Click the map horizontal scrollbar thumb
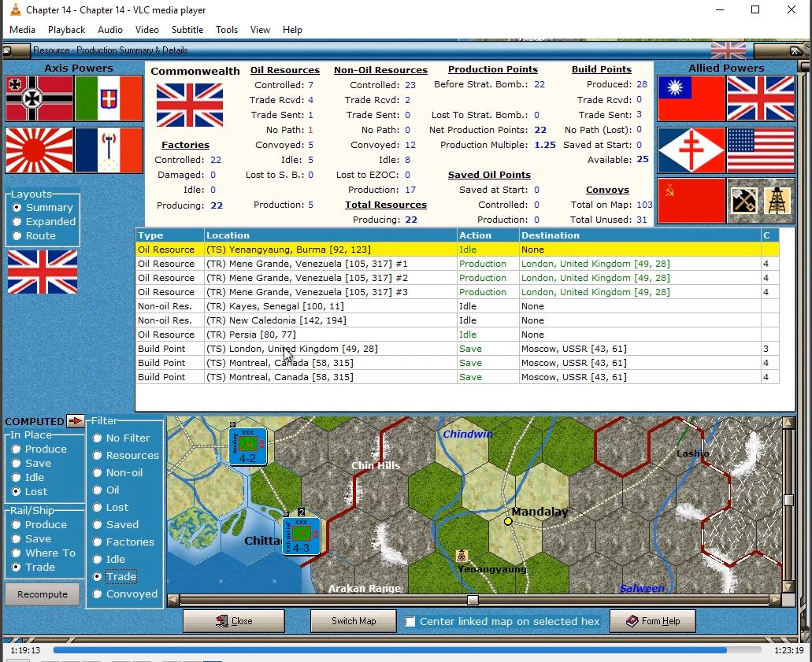Screen dimensions: 812x662 pos(473,600)
